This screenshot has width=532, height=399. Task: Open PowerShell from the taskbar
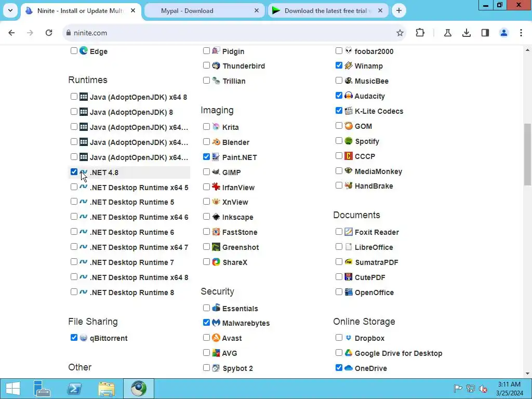click(x=74, y=389)
